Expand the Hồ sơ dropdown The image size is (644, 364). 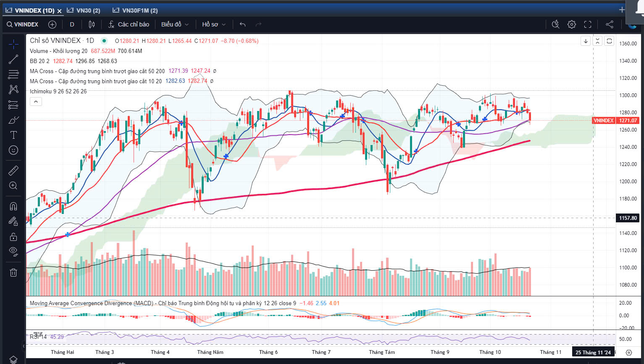click(214, 24)
